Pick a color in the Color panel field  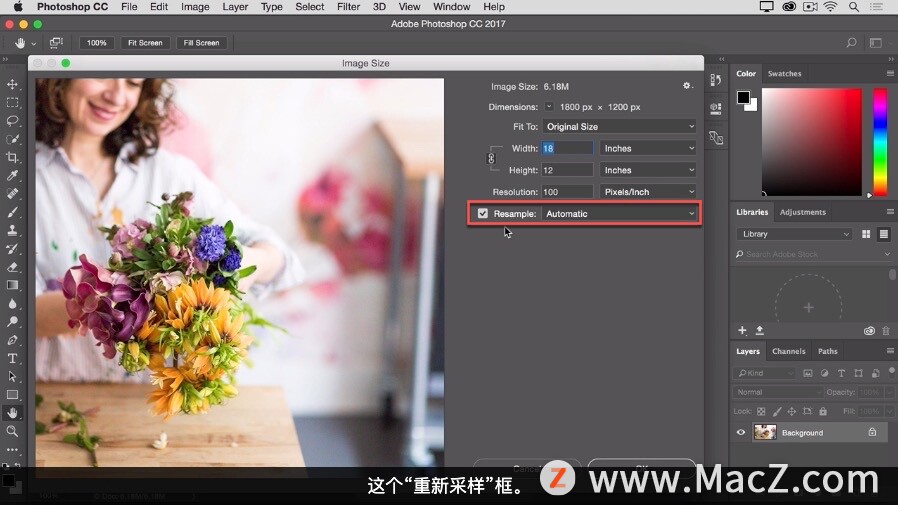pyautogui.click(x=812, y=142)
